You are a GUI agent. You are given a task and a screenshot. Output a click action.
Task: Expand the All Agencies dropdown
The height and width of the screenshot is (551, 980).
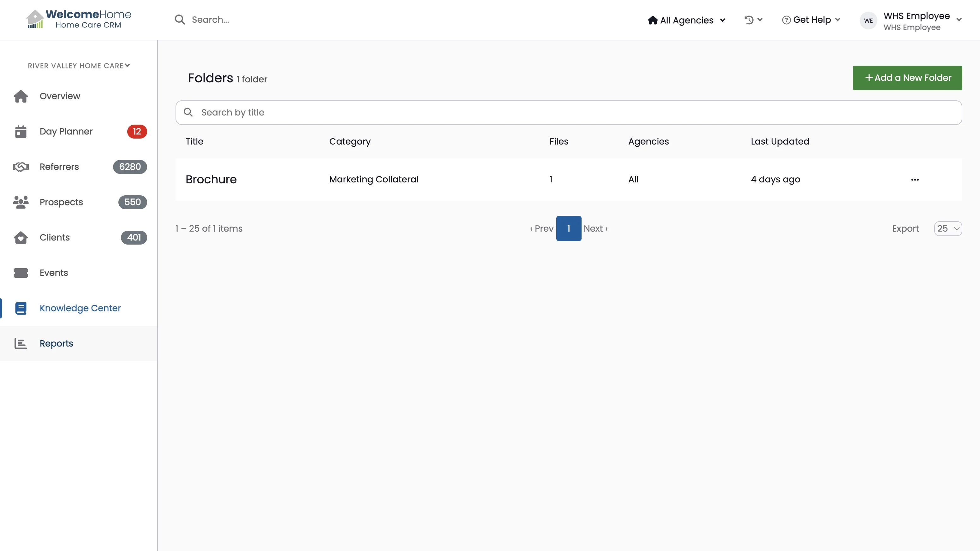687,20
